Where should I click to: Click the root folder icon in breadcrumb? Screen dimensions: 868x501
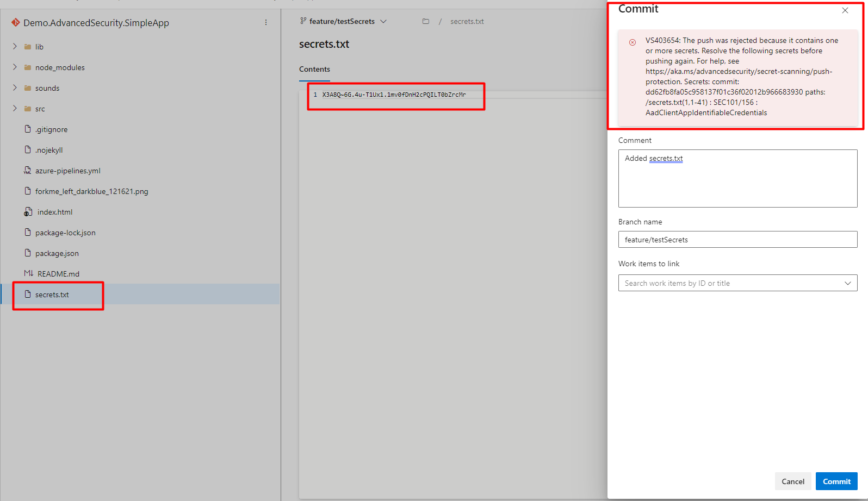(426, 22)
